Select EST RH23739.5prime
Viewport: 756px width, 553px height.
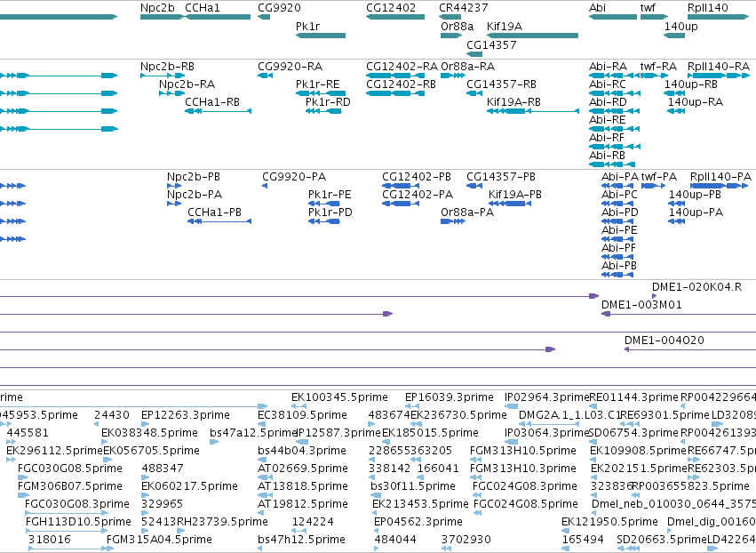[181, 532]
